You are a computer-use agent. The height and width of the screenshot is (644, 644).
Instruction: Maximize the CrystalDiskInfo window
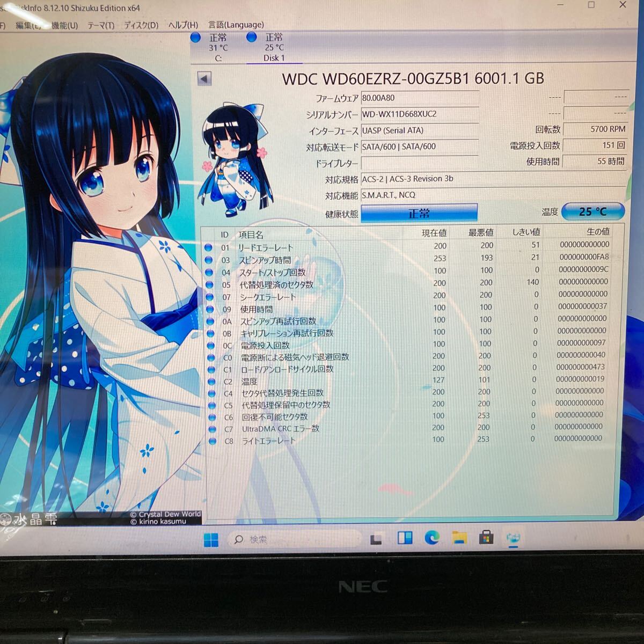[591, 5]
